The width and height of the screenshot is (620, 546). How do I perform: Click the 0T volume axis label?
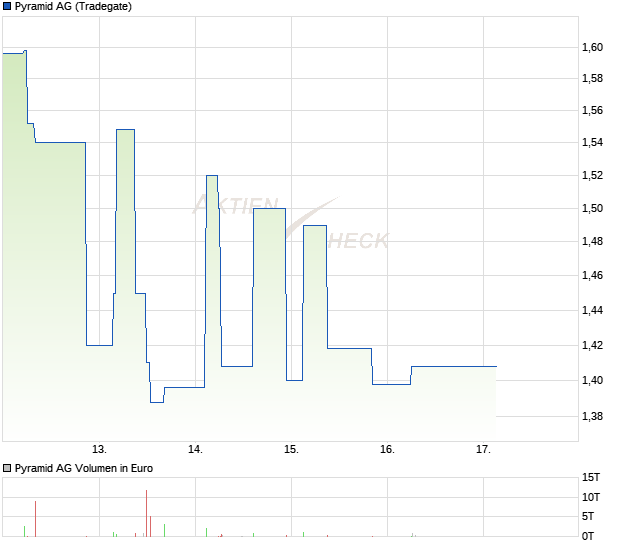point(588,537)
